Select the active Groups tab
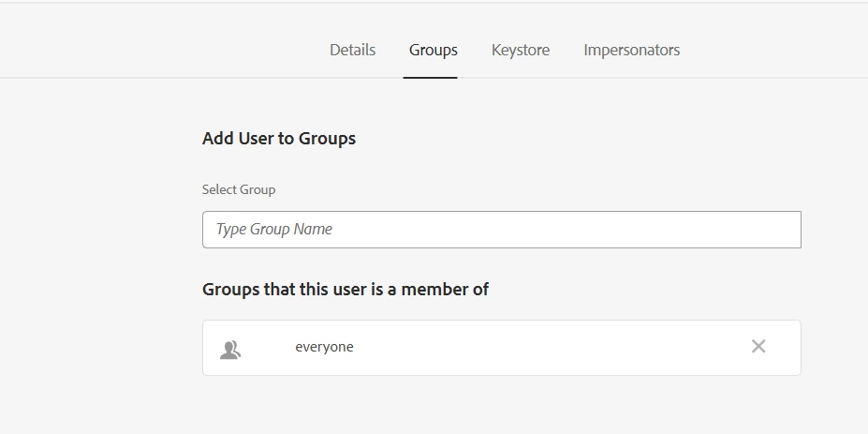 pyautogui.click(x=433, y=50)
